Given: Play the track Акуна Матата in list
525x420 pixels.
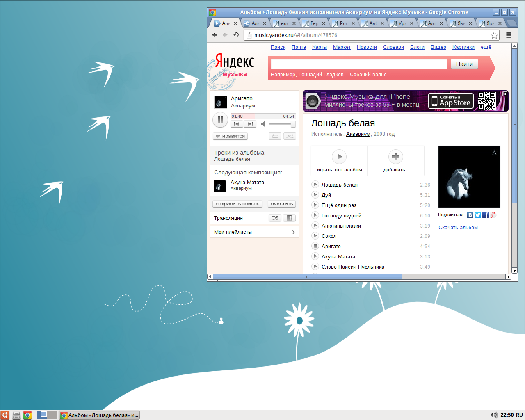Looking at the screenshot, I should pos(315,256).
